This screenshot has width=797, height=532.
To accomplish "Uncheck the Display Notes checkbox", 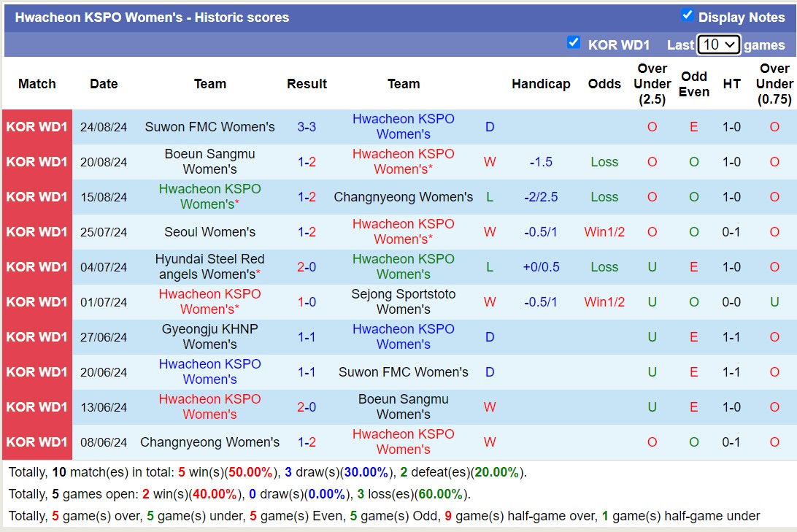I will point(687,16).
